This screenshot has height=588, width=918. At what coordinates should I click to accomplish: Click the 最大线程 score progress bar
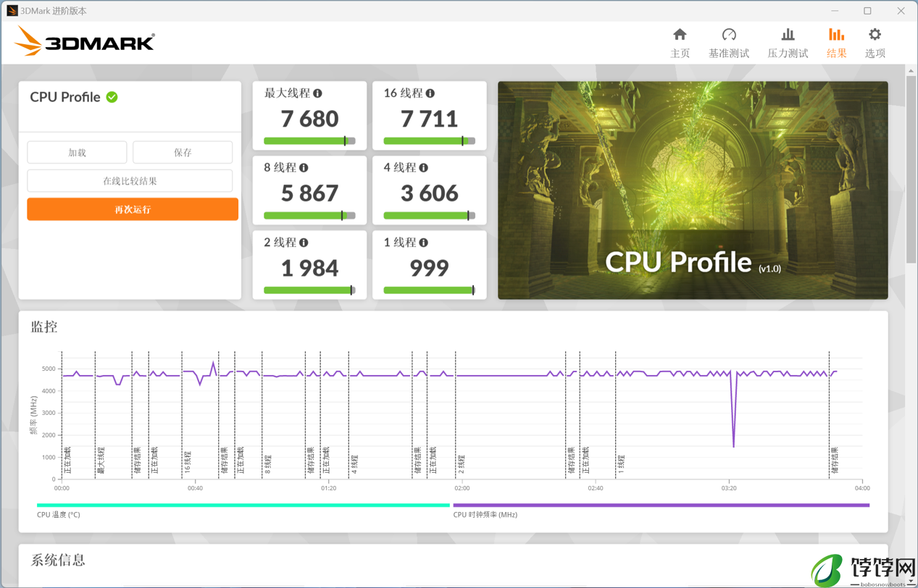click(309, 141)
